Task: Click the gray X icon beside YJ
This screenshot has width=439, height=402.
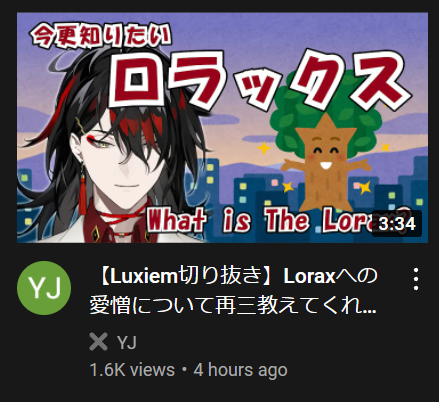Action: (98, 342)
